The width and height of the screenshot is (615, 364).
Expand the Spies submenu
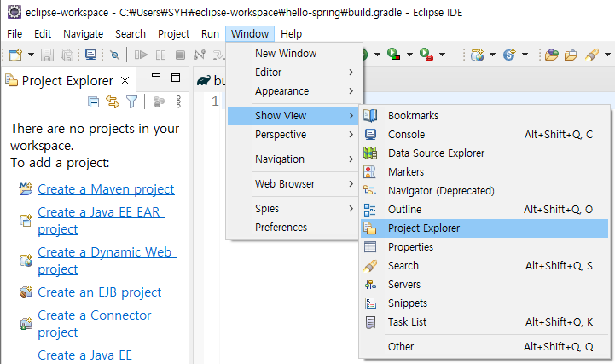[293, 209]
